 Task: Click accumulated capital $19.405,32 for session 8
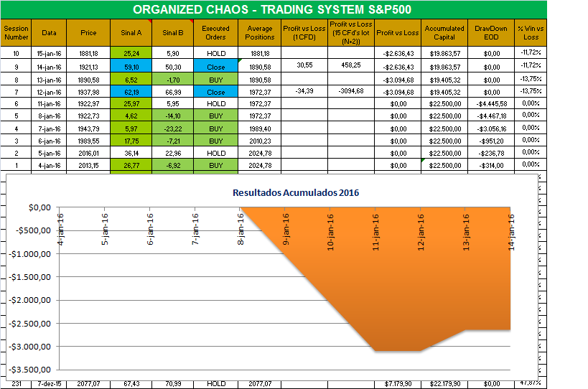444,80
